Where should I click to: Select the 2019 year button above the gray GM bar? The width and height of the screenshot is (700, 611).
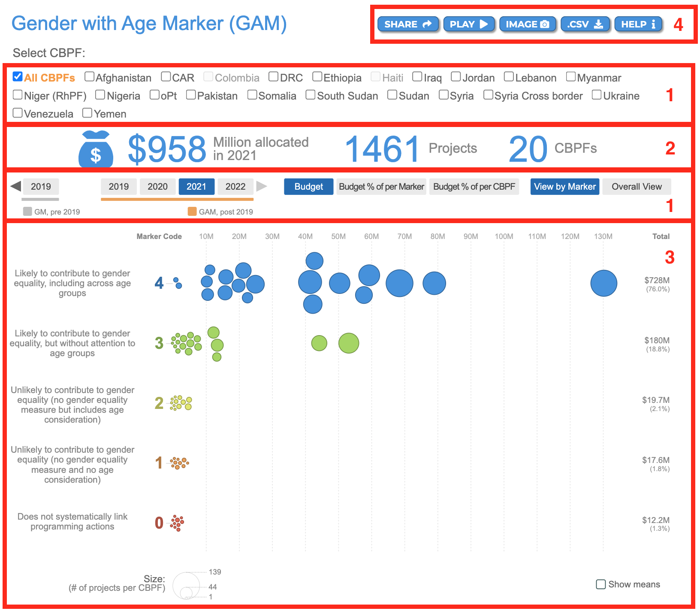pyautogui.click(x=41, y=187)
